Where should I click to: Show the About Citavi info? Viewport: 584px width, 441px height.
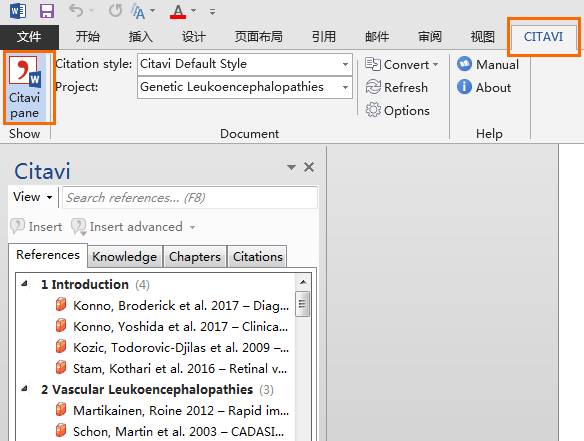484,87
